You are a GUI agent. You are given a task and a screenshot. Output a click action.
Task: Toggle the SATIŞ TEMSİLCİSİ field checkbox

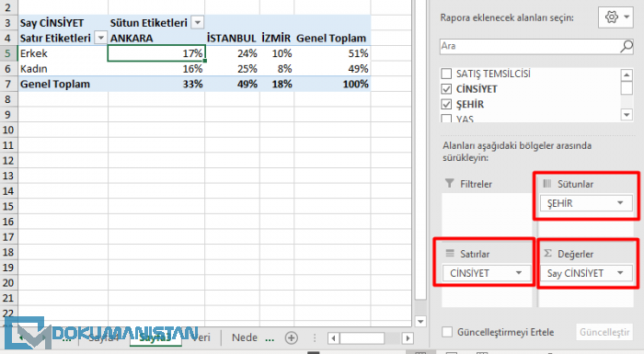click(x=446, y=74)
